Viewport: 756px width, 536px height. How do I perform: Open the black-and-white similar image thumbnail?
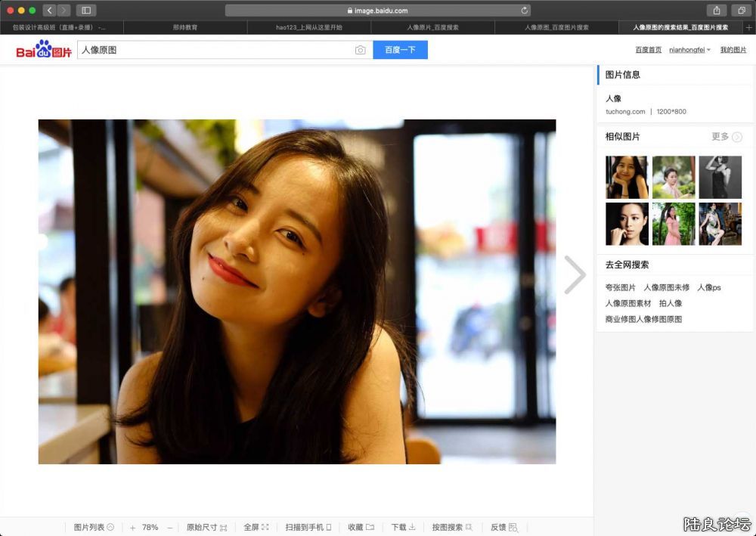click(x=719, y=177)
